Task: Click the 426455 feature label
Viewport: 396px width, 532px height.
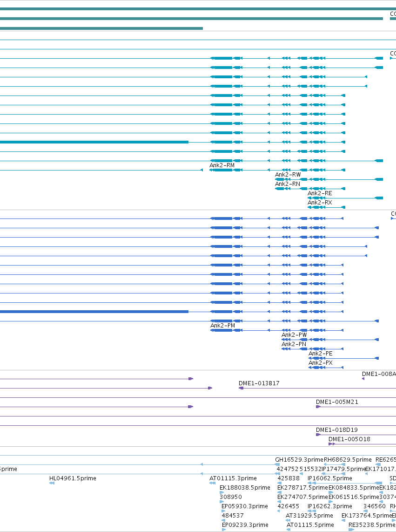Action: pos(288,506)
